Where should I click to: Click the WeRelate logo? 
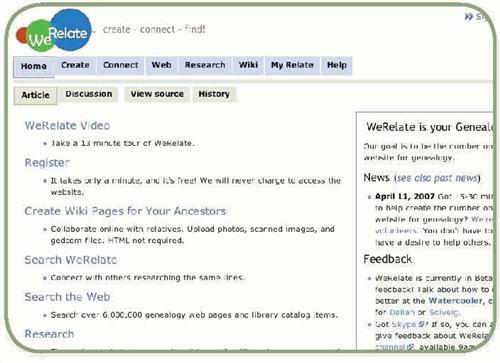pos(54,31)
